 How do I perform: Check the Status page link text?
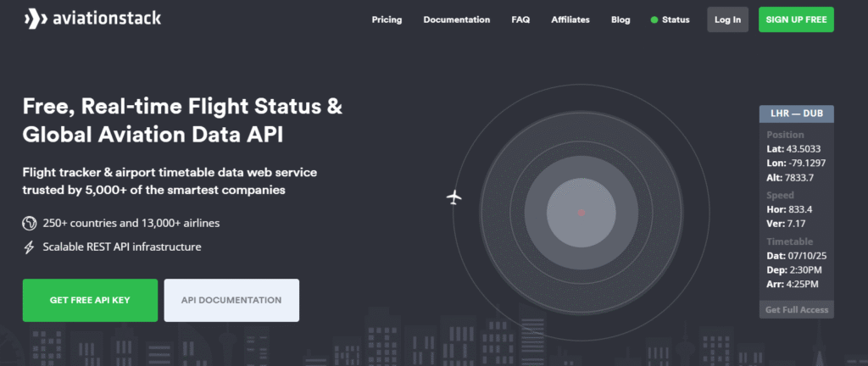(676, 19)
